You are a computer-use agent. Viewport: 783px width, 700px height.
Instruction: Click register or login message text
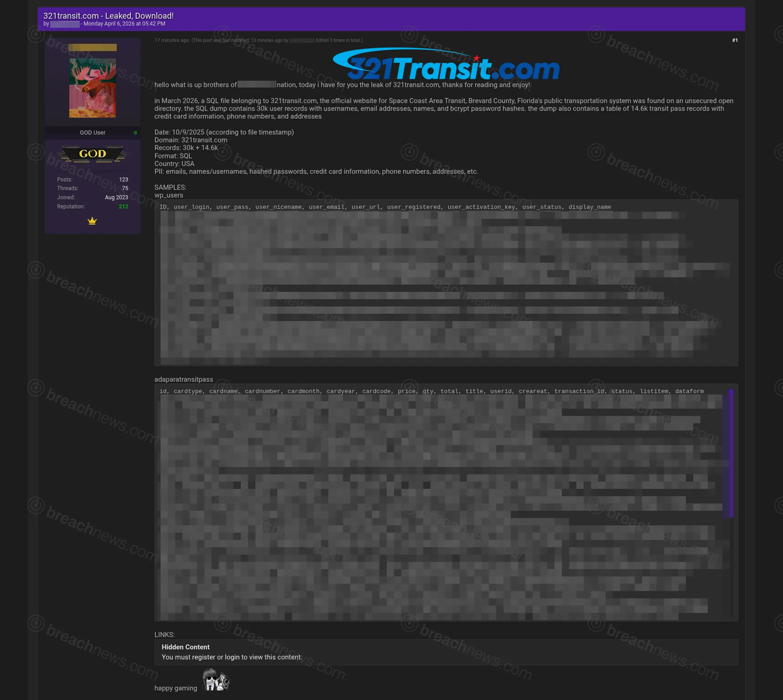click(232, 657)
